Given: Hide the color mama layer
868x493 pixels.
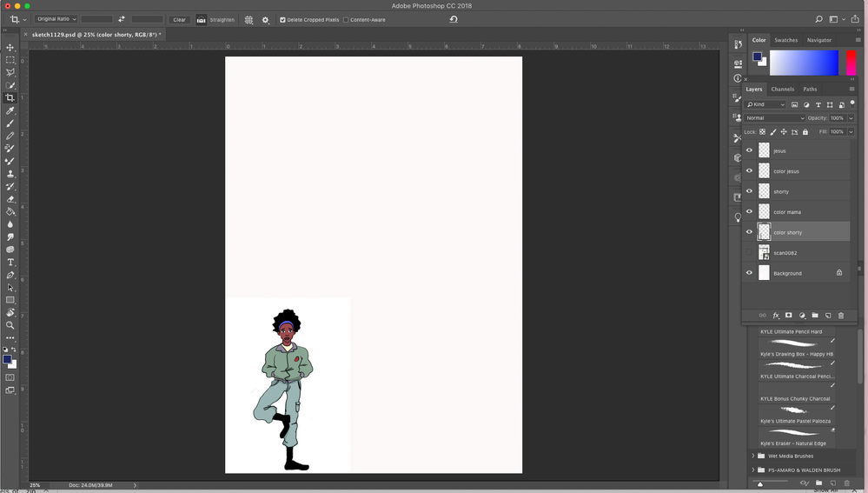Looking at the screenshot, I should [749, 211].
